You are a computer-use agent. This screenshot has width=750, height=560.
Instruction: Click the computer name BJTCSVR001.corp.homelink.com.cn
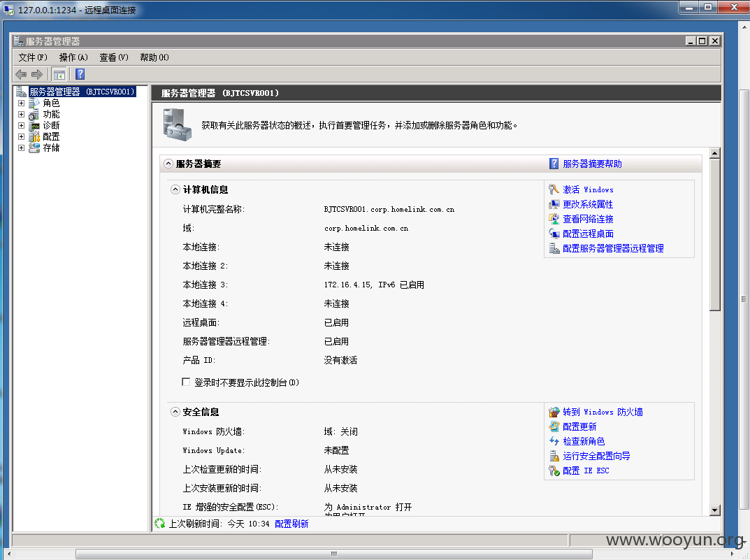[x=389, y=209]
